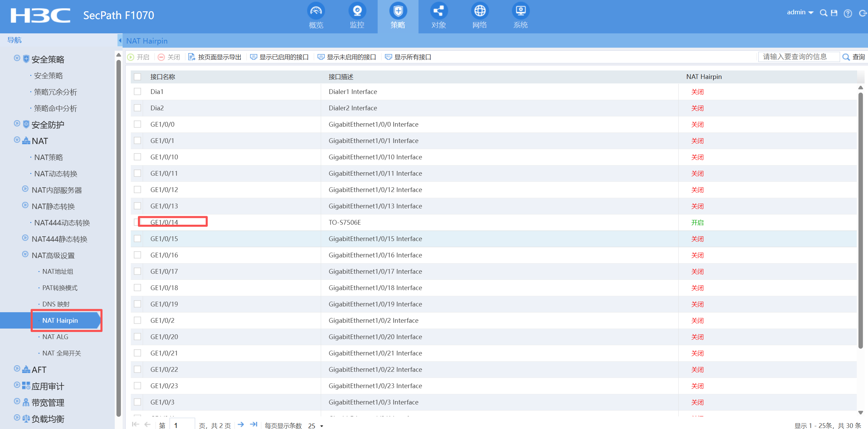Click the help question mark icon
868x429 pixels.
pyautogui.click(x=848, y=13)
